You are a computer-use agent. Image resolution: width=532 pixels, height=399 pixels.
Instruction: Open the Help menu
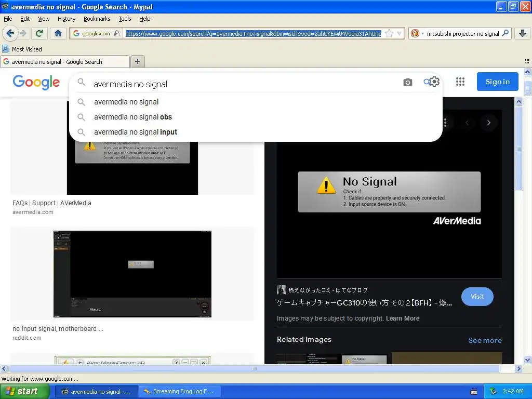145,19
